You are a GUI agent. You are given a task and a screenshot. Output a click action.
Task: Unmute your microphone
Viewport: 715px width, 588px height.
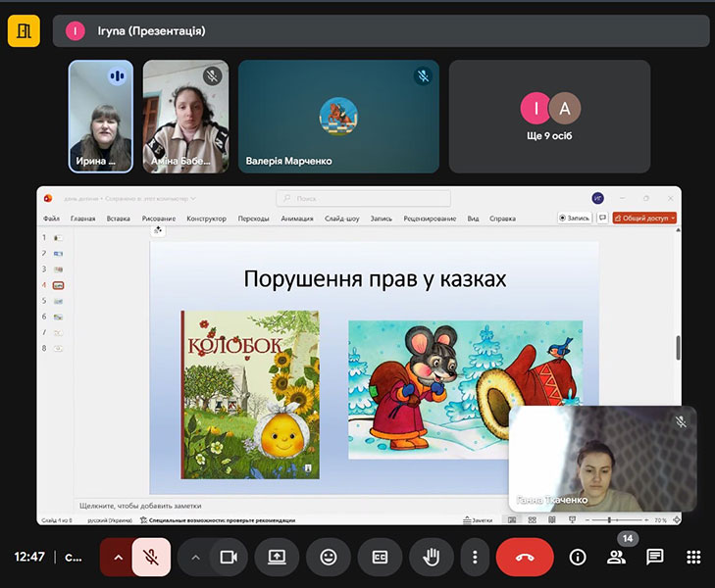click(x=151, y=557)
